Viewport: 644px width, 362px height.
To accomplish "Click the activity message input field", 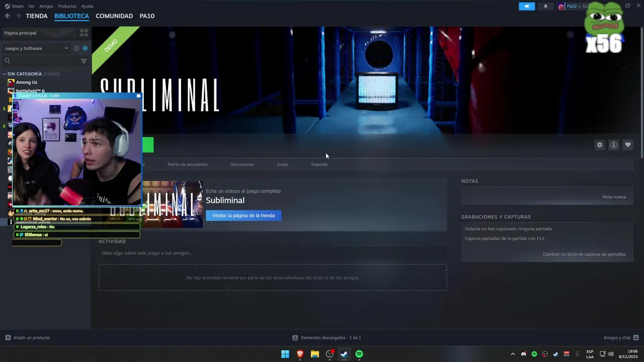I will tap(272, 253).
